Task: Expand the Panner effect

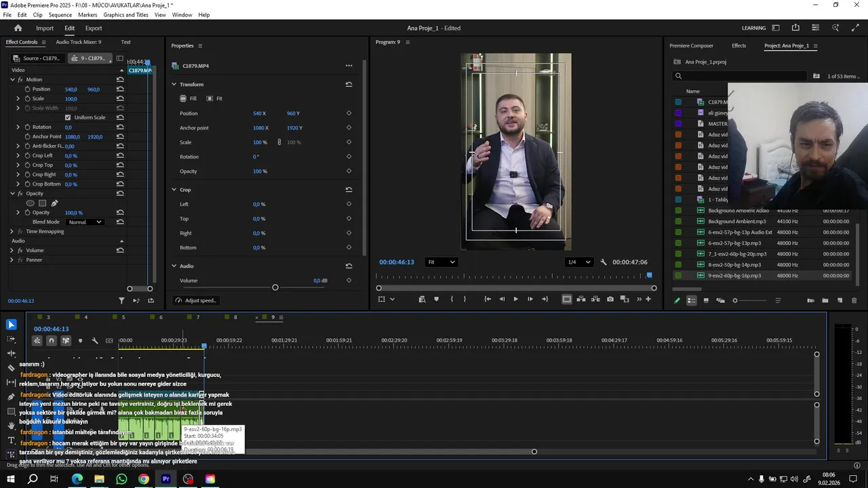Action: click(x=12, y=260)
